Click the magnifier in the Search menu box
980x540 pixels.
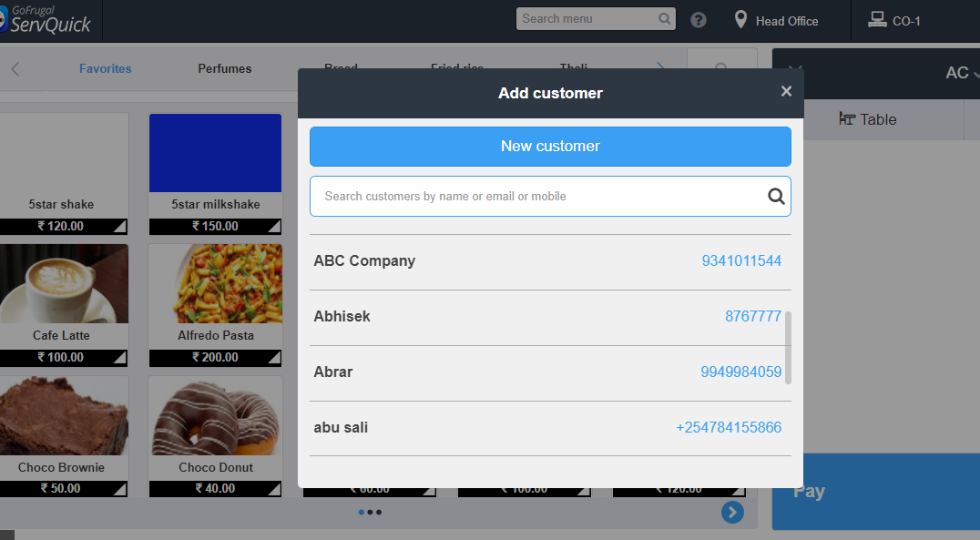665,19
